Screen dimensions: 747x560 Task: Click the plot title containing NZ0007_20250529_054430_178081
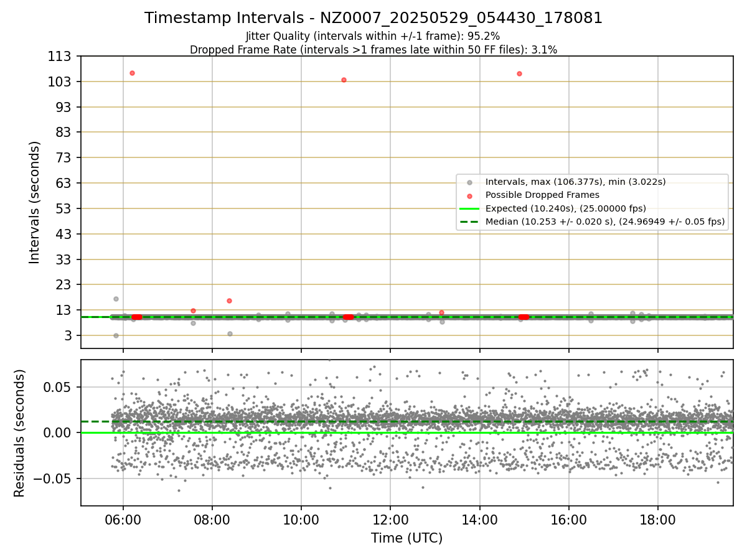pyautogui.click(x=374, y=18)
